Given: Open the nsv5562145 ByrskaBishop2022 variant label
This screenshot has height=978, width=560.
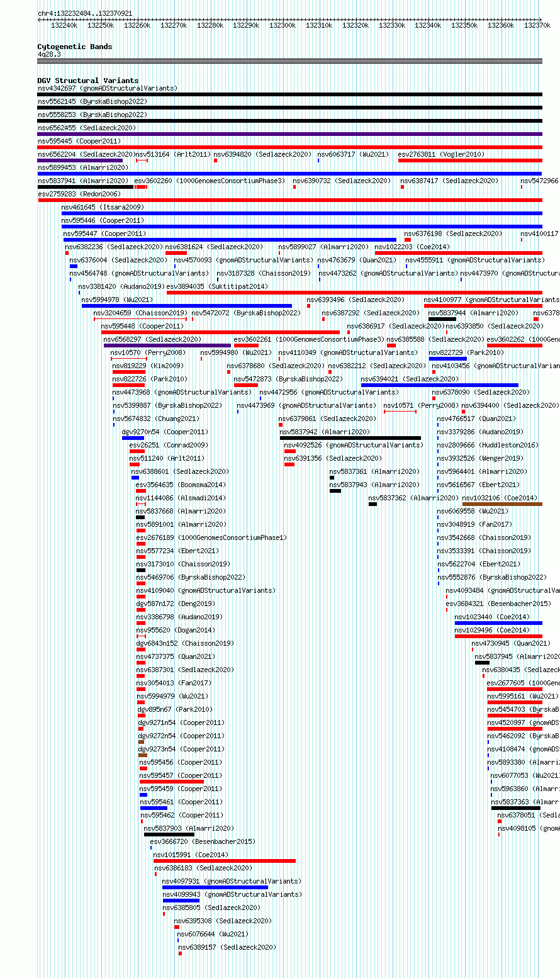Looking at the screenshot, I should pos(92,101).
